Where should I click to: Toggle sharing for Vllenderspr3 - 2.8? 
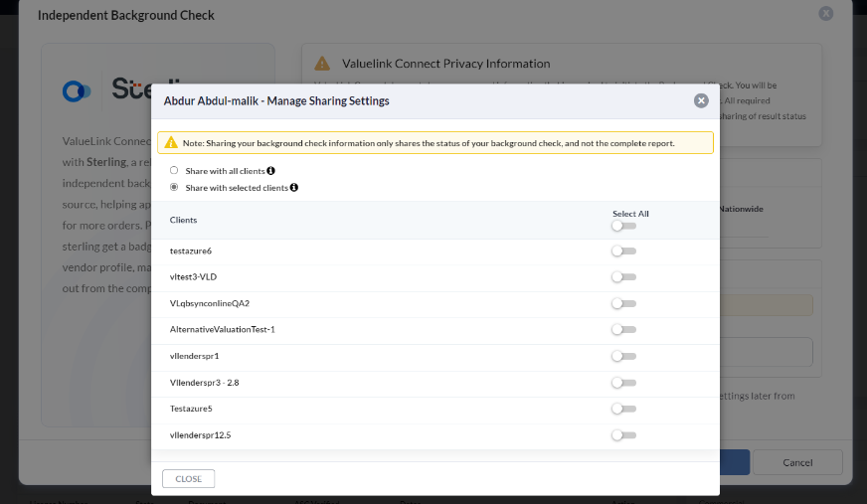coord(623,383)
